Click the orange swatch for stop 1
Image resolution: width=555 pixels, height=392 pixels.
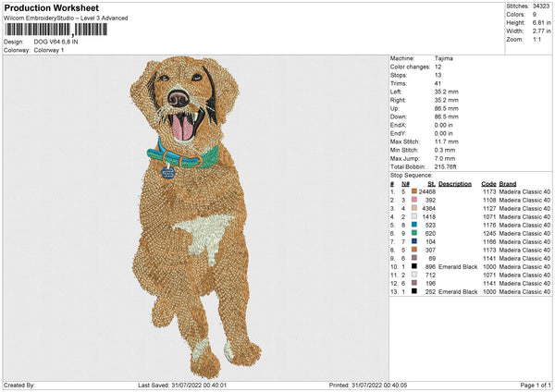[414, 191]
